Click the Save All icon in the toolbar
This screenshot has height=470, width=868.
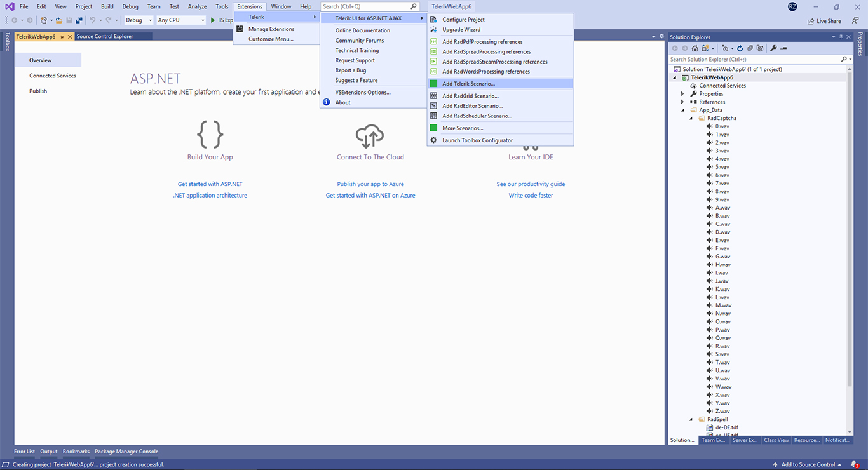point(79,20)
